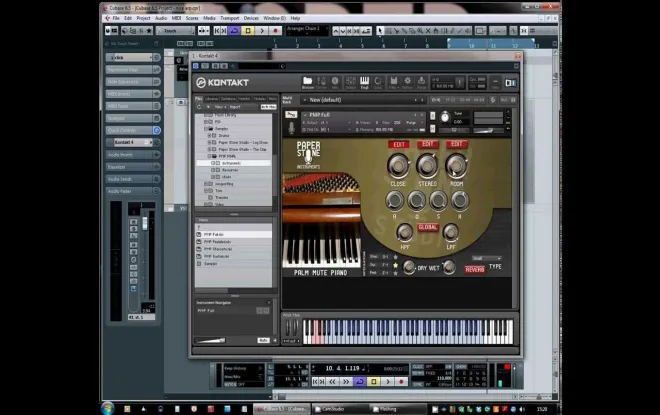Image resolution: width=660 pixels, height=415 pixels.
Task: Toggle the Kontakt instrument solo S button
Action: click(433, 115)
